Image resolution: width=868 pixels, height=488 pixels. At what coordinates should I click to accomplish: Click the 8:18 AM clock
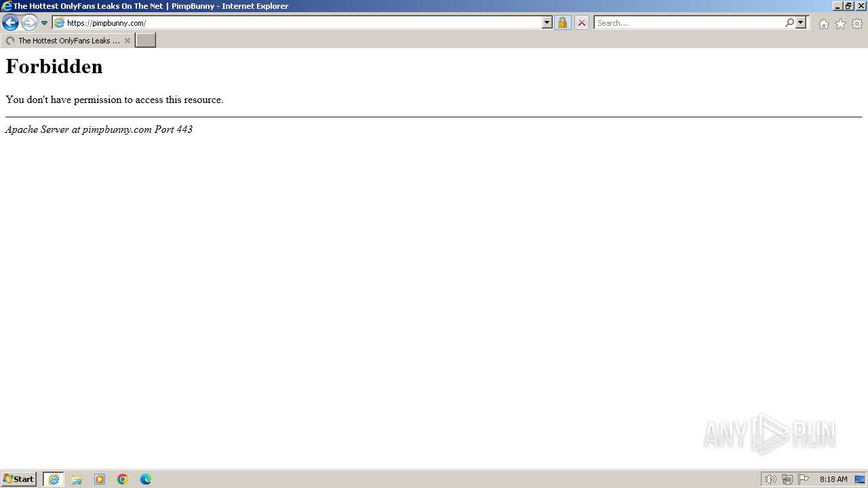click(833, 479)
